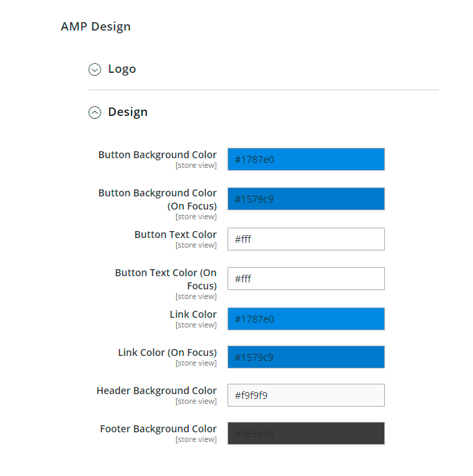Image resolution: width=473 pixels, height=476 pixels.
Task: Click the Button Text Color (On Focus) label
Action: tap(166, 279)
